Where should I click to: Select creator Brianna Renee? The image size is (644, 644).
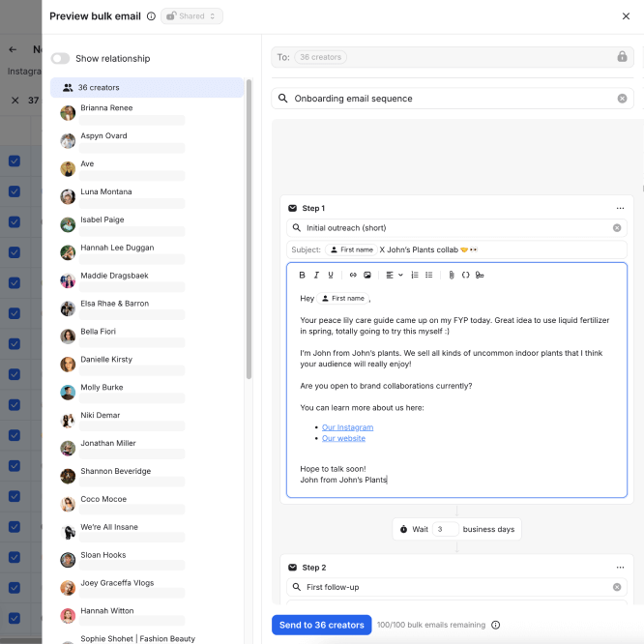[x=147, y=113]
